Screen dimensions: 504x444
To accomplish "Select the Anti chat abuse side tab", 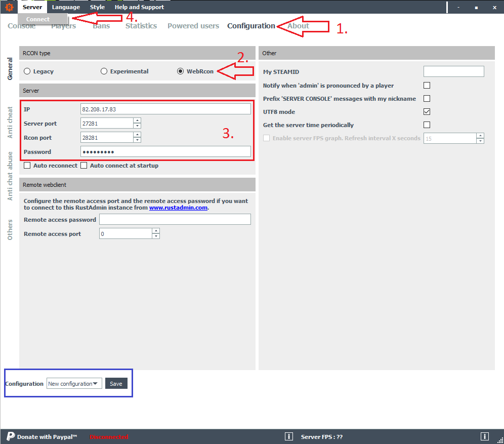I will tap(10, 176).
